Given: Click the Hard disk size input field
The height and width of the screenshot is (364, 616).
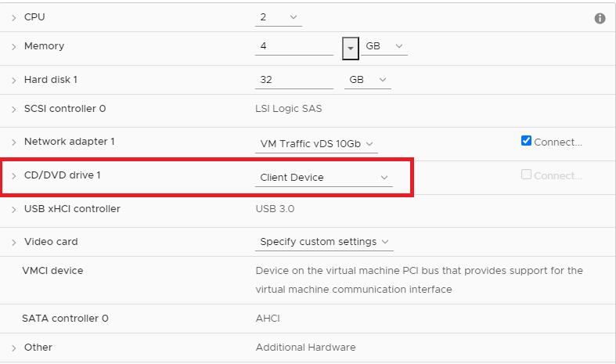Looking at the screenshot, I should (x=294, y=80).
